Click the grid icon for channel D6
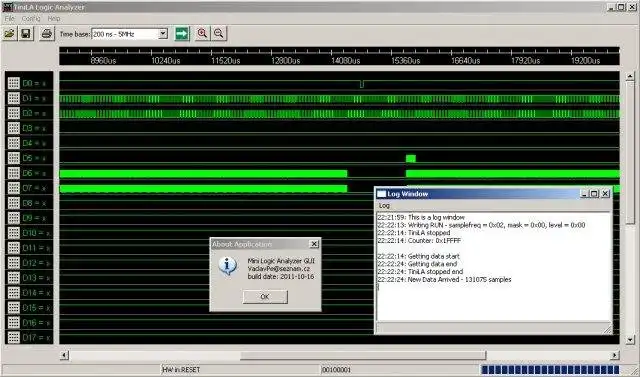 point(13,173)
